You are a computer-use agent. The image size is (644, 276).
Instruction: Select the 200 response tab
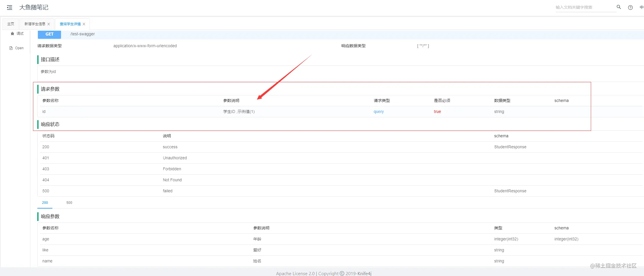tap(45, 203)
